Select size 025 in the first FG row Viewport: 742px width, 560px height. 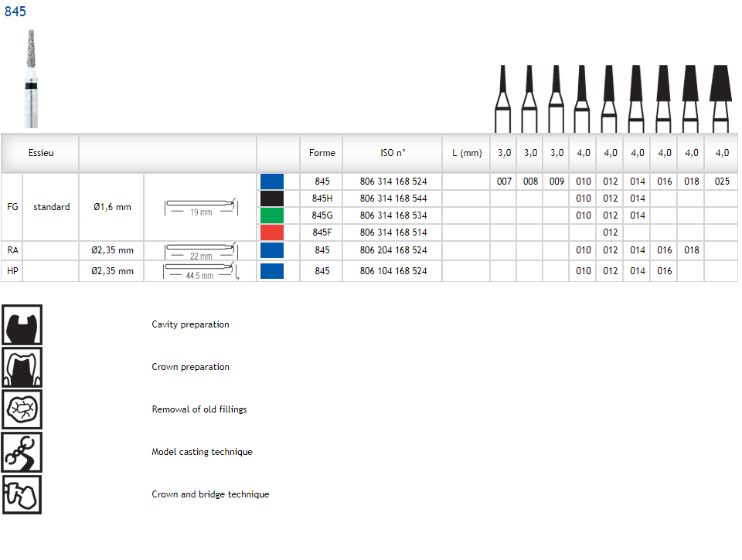(x=722, y=182)
